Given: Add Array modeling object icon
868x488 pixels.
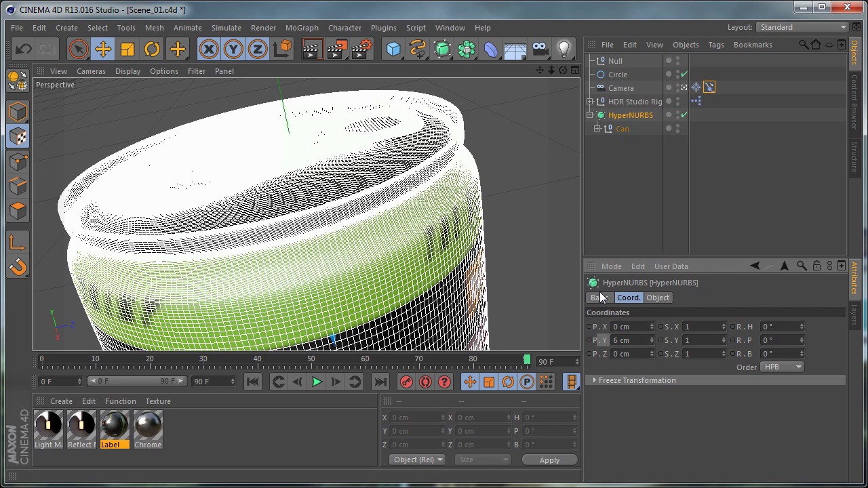Looking at the screenshot, I should 467,49.
